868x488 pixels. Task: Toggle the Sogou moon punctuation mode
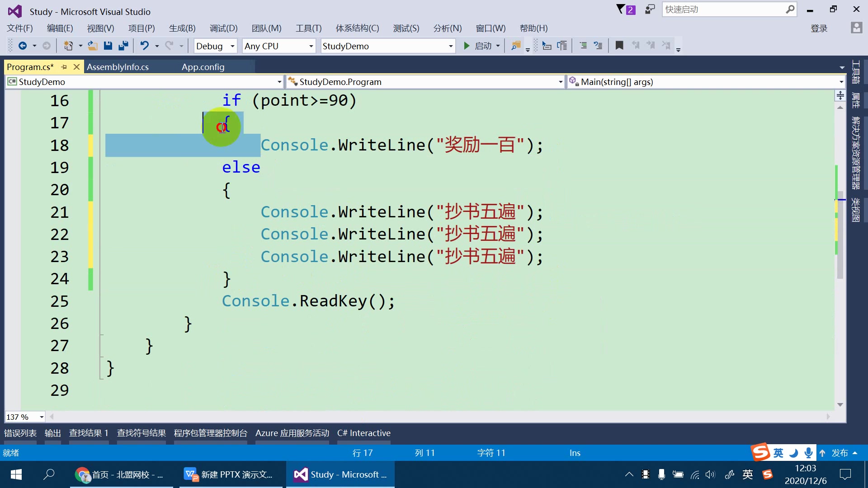click(793, 453)
